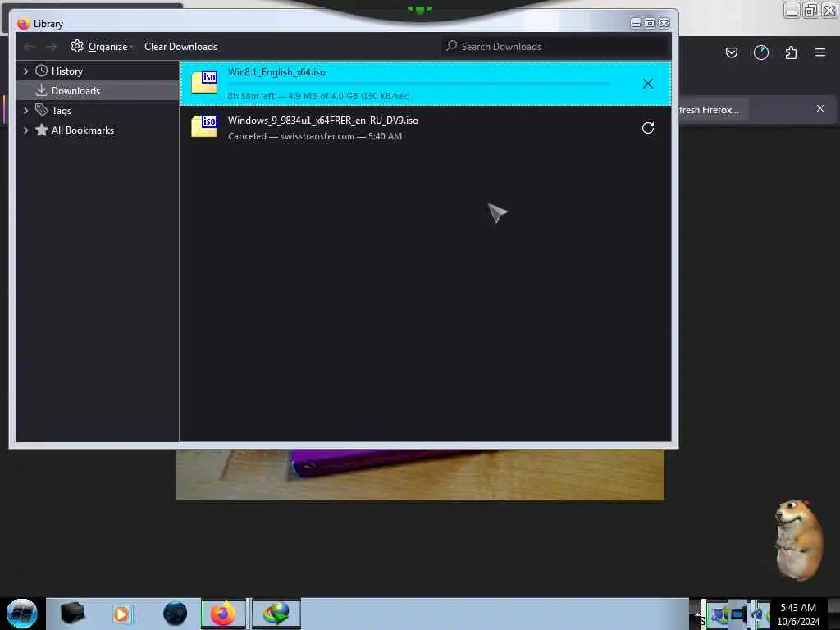This screenshot has width=840, height=630.
Task: Open Firefox Pocket save icon
Action: point(731,52)
